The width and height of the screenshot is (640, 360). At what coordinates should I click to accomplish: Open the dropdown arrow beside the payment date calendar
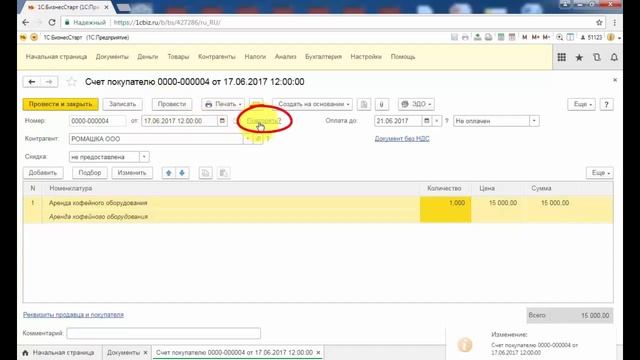(437, 121)
